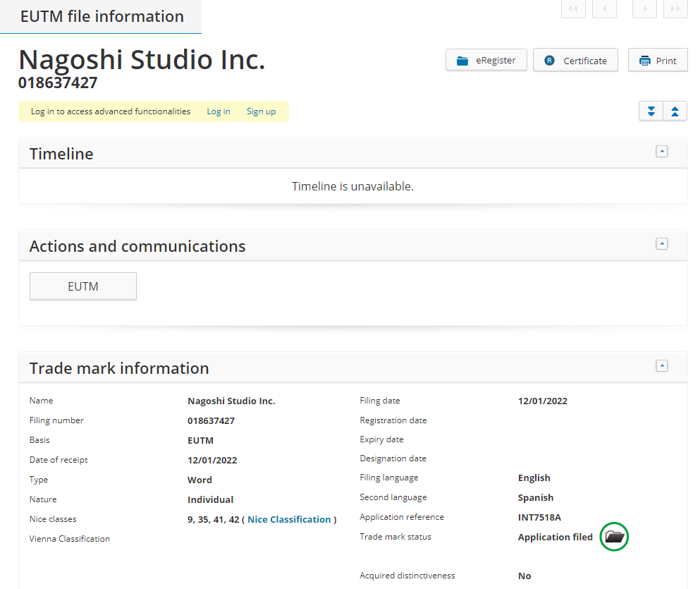The image size is (700, 589).
Task: Collapse the Actions and communications section
Action: [661, 243]
